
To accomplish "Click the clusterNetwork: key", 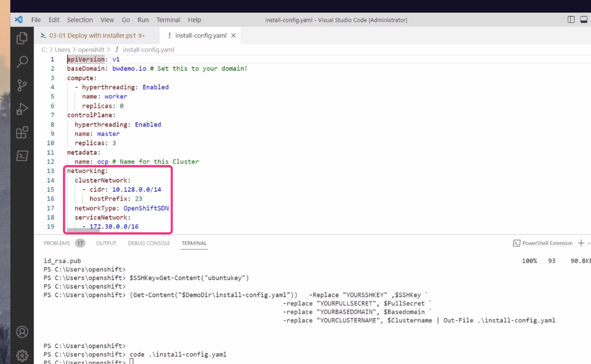I will click(x=102, y=180).
